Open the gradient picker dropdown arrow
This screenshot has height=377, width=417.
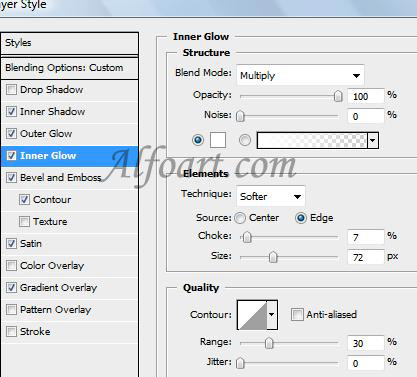pos(373,140)
